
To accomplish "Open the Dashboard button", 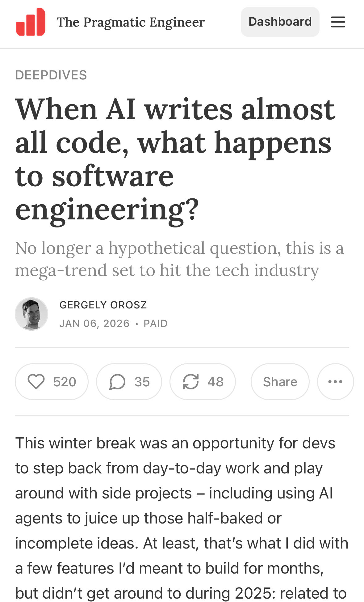I will click(x=280, y=22).
